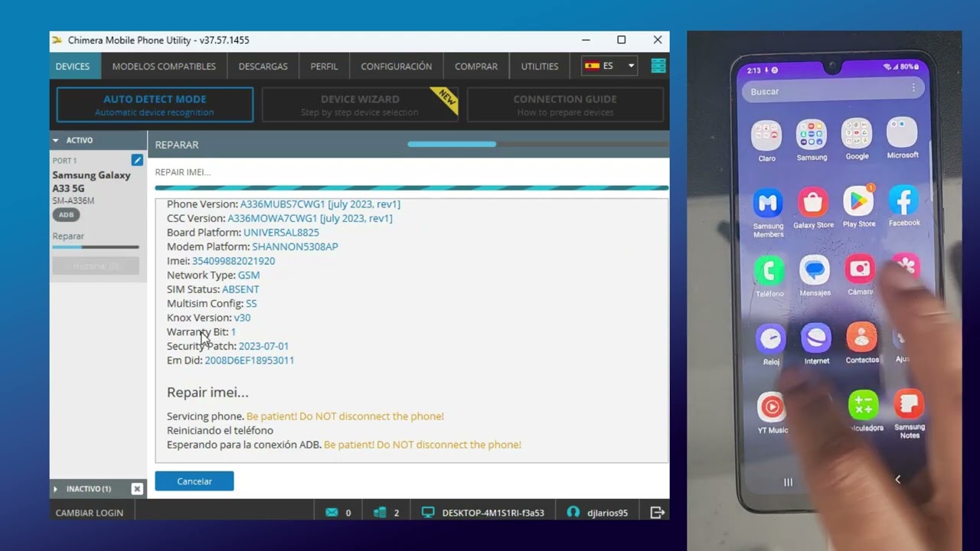
Task: Open the PERFIL tab
Action: [324, 67]
